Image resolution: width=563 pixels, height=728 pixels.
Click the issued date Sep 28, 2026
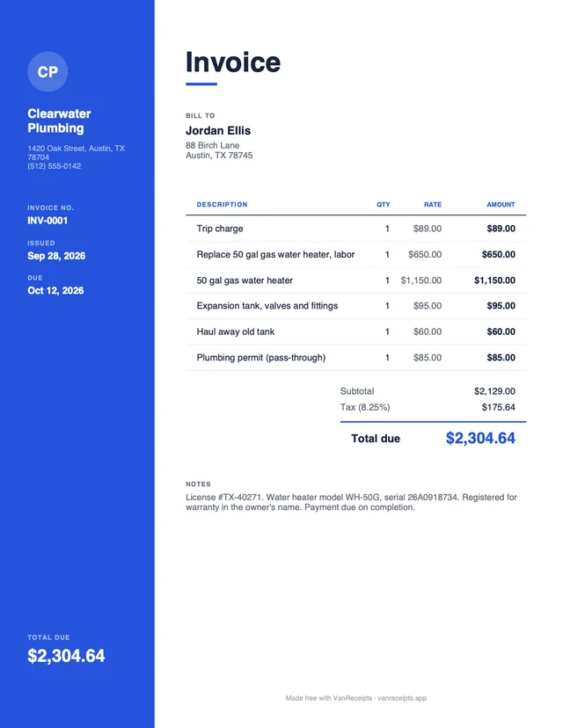(x=56, y=256)
